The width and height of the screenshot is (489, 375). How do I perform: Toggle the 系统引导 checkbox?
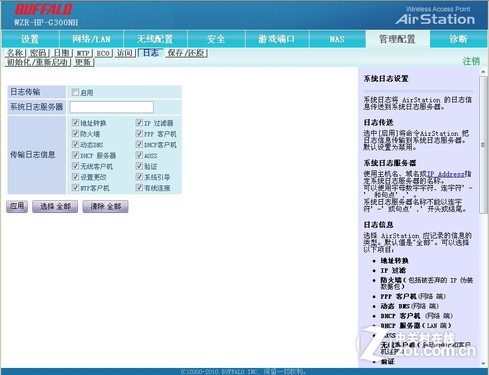[139, 177]
